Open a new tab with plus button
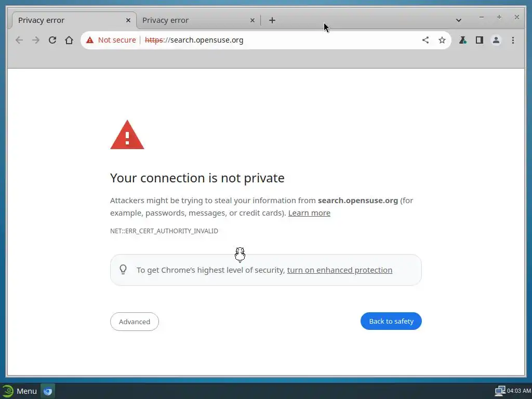 pos(272,20)
